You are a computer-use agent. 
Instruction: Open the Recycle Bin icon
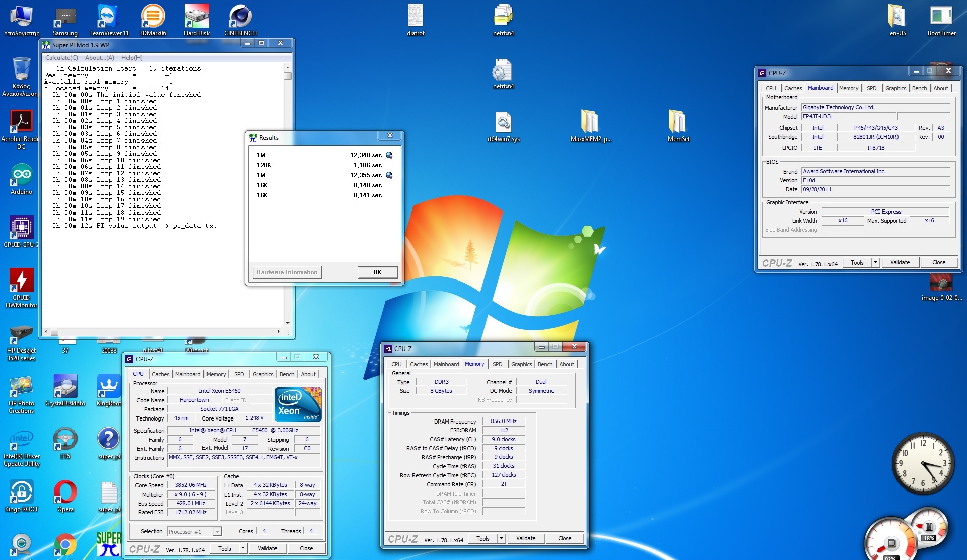point(21,77)
